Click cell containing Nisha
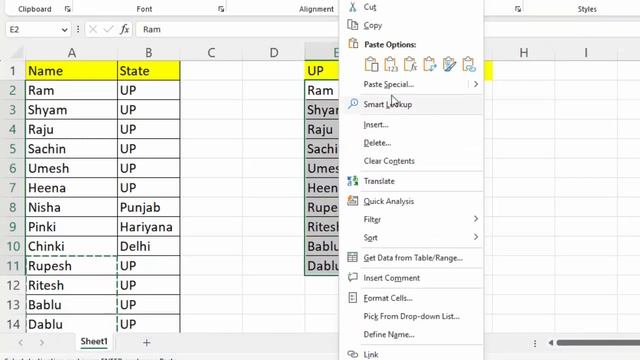The image size is (640, 360). [x=71, y=207]
